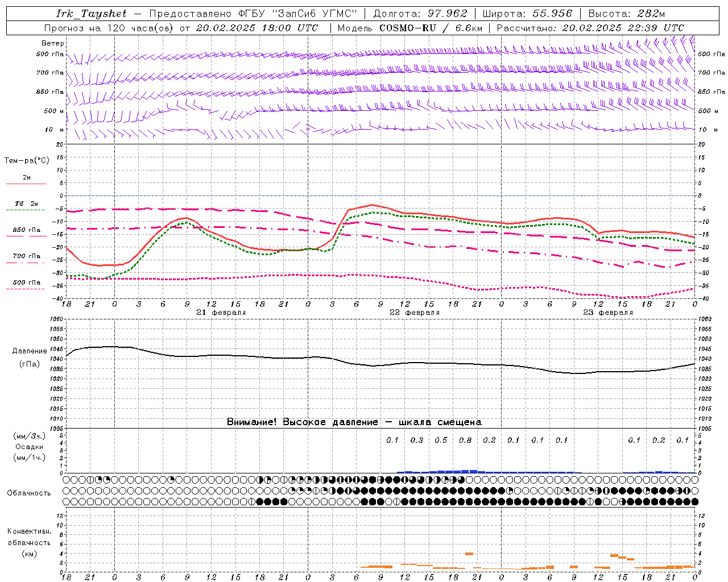Click the 10 м wind level label on the left
This screenshot has height=582, width=728.
click(54, 130)
